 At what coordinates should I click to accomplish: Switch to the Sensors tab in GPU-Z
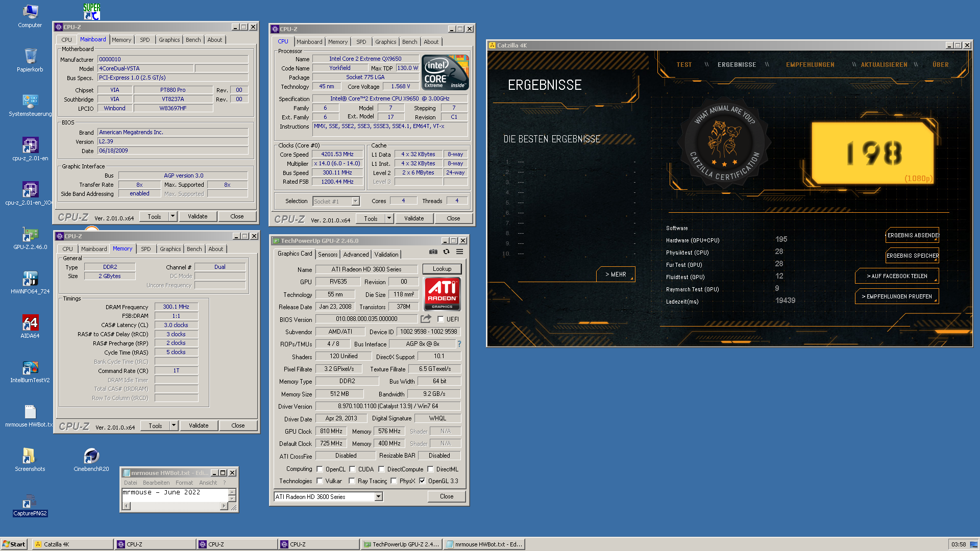coord(328,254)
